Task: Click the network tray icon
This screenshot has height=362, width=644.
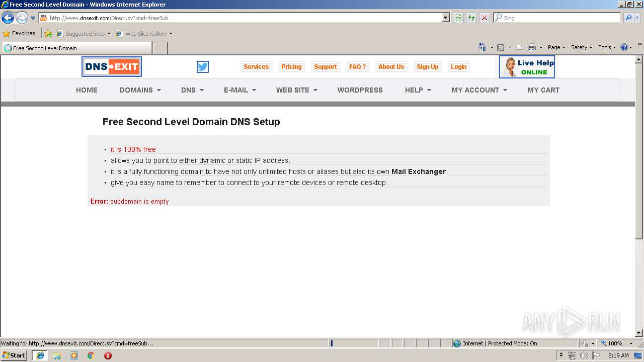Action: click(x=572, y=355)
